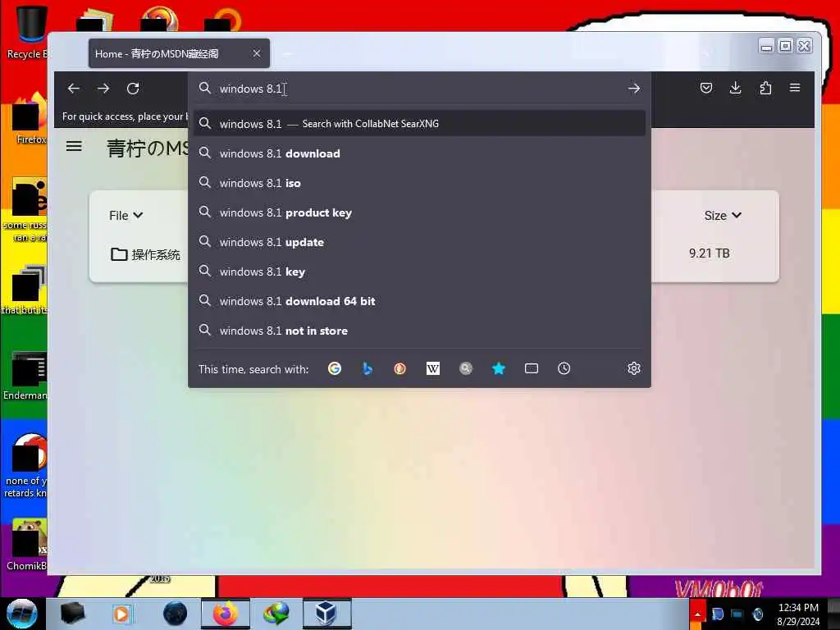The image size is (840, 630).
Task: Open the media player taskbar icon
Action: coord(121,614)
